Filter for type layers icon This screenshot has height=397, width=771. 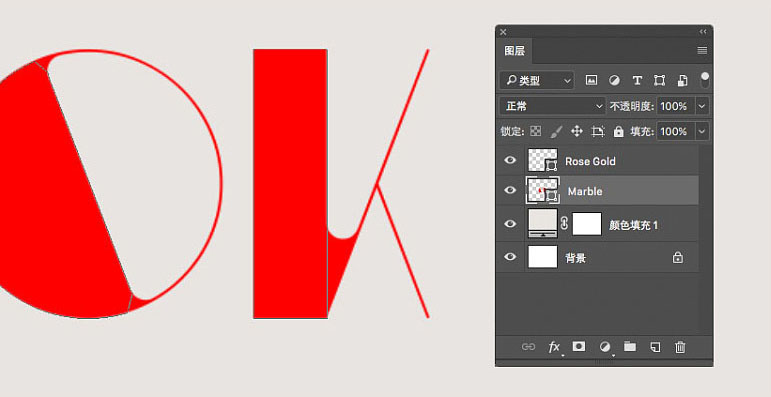pos(637,81)
